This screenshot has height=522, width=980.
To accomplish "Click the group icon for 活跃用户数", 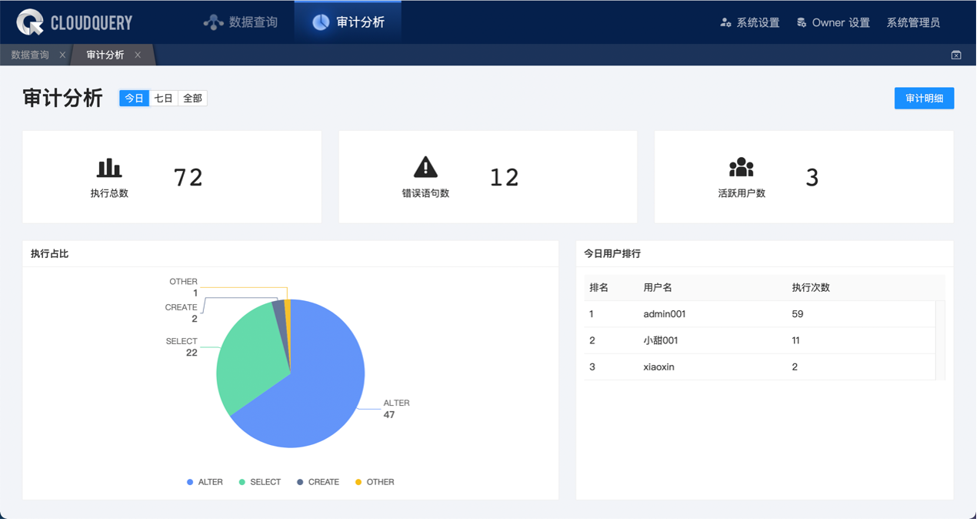I will (x=742, y=167).
